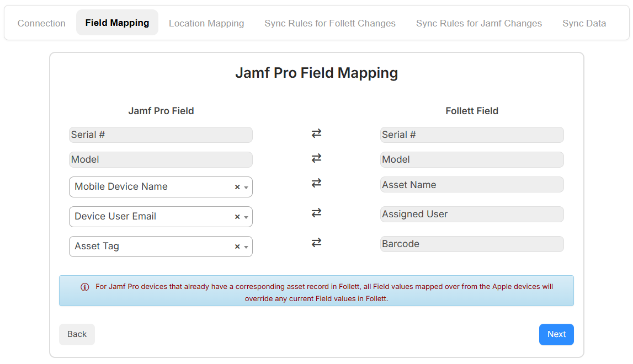Click the sync arrows icon for Serial # row
The height and width of the screenshot is (364, 633).
[317, 133]
